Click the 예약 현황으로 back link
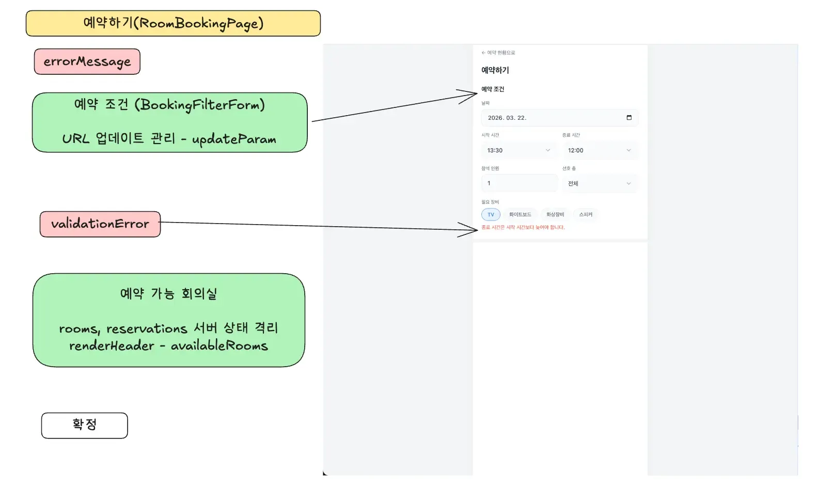This screenshot has width=816, height=504. point(501,53)
